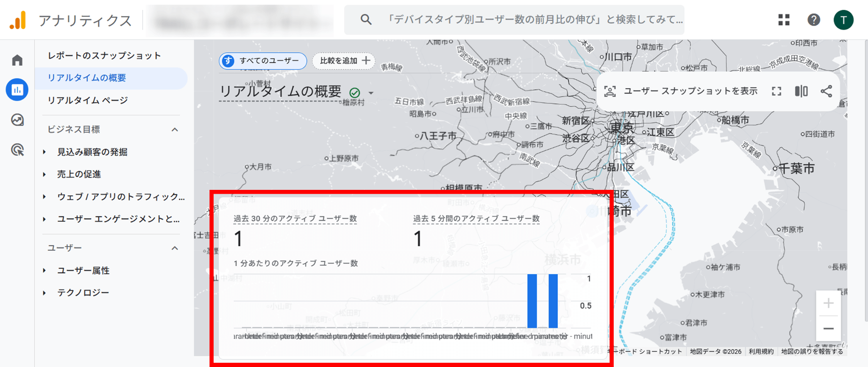Click the Home icon in left rail

17,60
